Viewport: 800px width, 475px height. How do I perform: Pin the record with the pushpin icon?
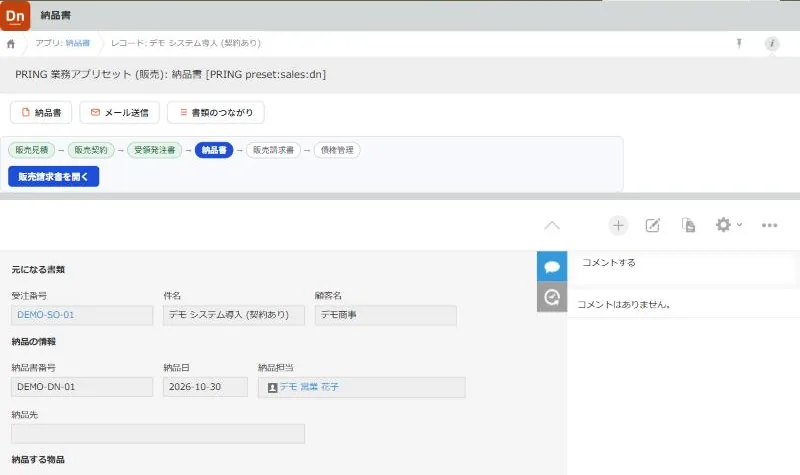[739, 43]
